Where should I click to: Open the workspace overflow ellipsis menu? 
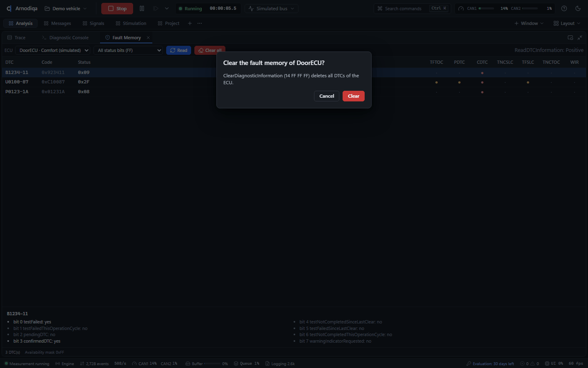click(x=200, y=23)
